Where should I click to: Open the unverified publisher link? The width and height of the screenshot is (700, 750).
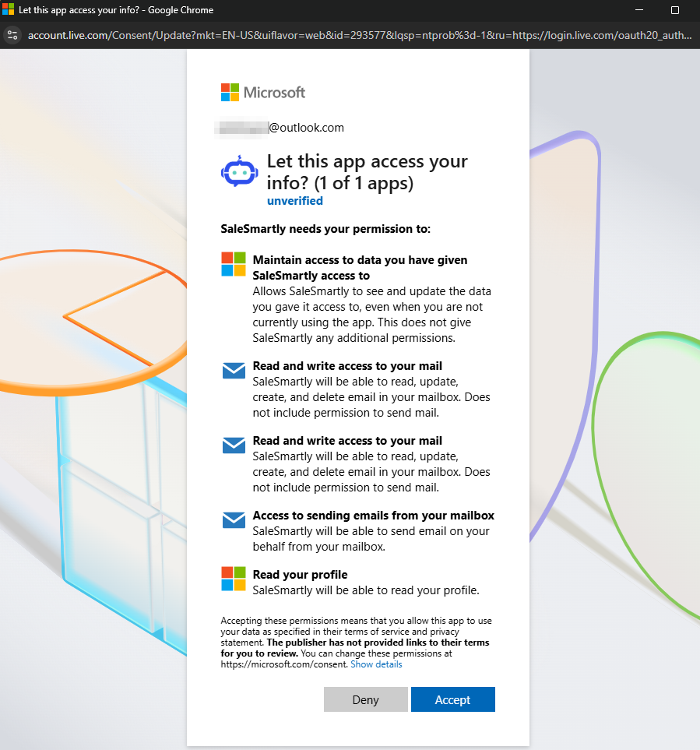(x=294, y=201)
